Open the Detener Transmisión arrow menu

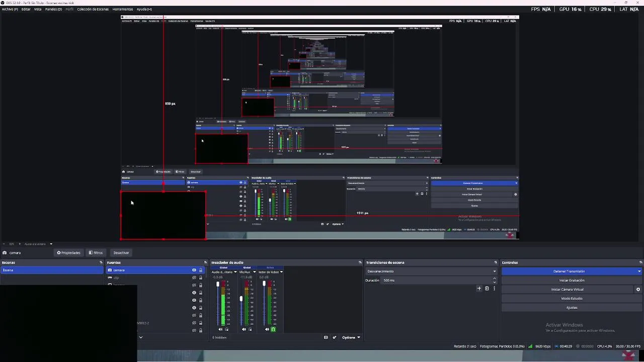pos(639,271)
